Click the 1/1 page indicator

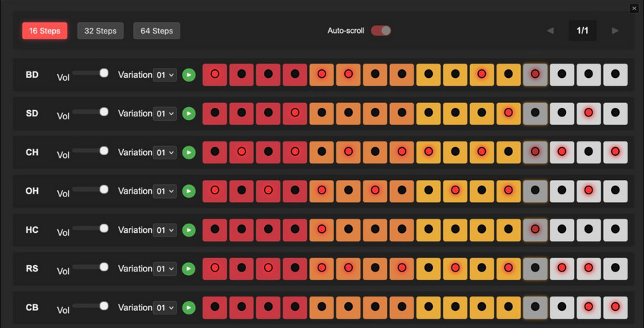(582, 31)
